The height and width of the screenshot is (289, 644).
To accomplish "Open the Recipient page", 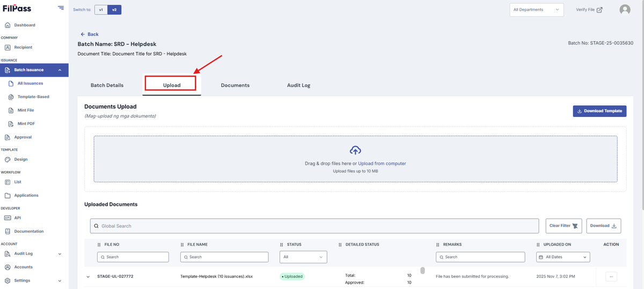I will point(23,47).
